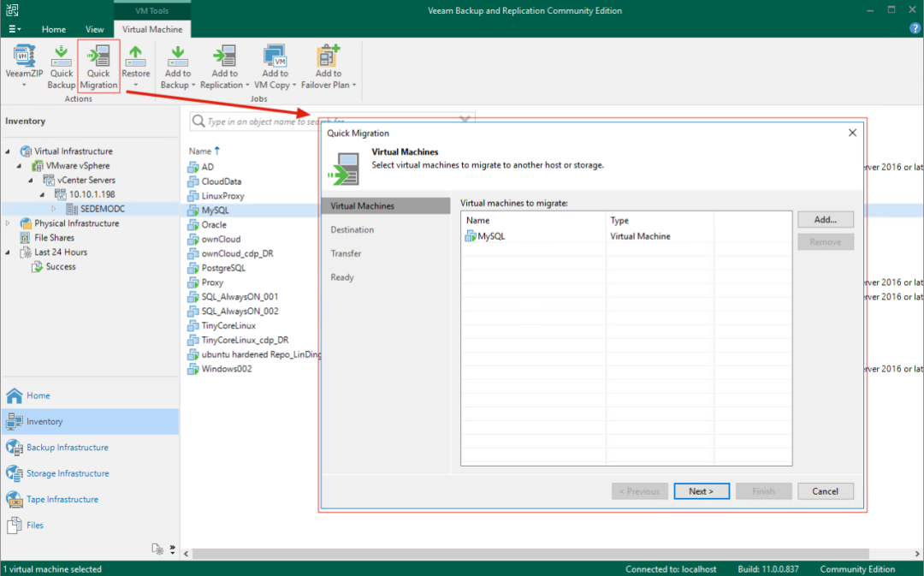Open the VeeamZIP dropdown arrow
The image size is (924, 576).
[x=24, y=86]
